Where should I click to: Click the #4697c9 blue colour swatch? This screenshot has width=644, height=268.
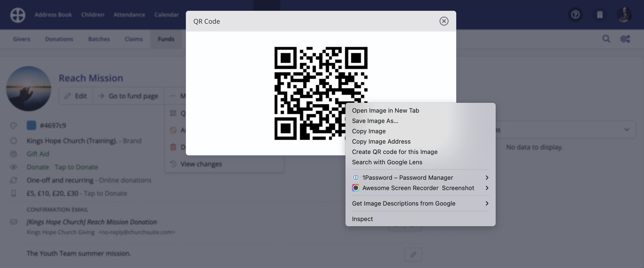tap(31, 126)
